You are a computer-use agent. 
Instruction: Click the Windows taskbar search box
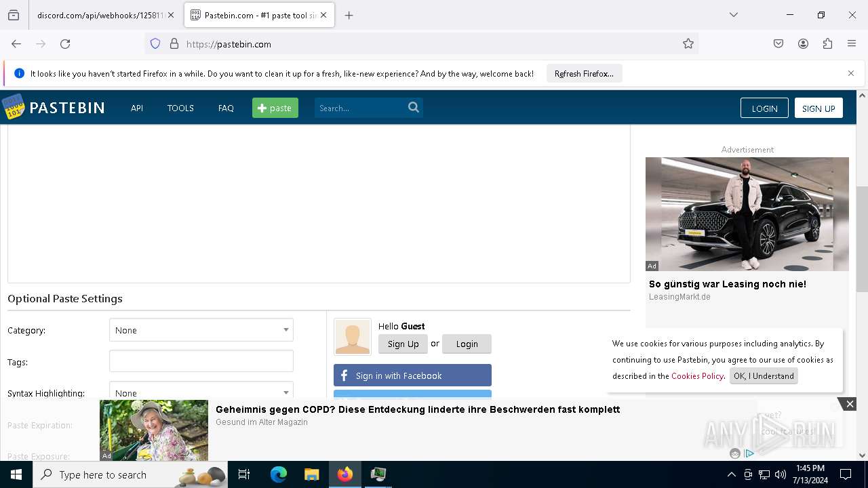pyautogui.click(x=130, y=474)
